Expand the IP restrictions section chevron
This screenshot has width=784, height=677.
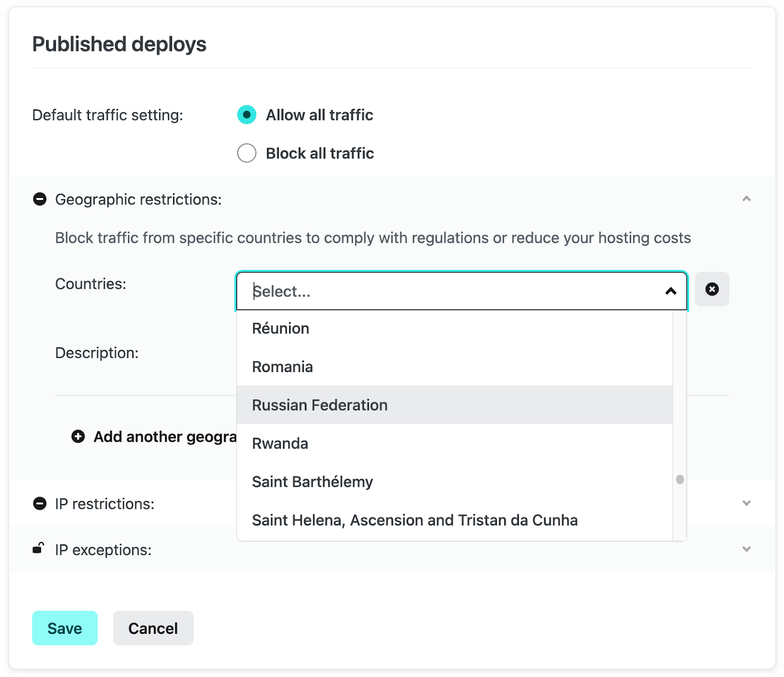746,503
